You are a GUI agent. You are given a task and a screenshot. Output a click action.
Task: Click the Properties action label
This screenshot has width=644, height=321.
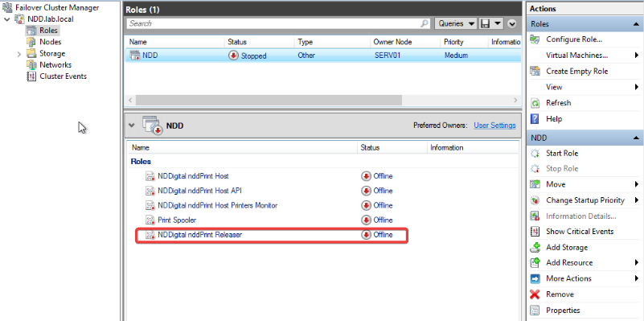[563, 311]
